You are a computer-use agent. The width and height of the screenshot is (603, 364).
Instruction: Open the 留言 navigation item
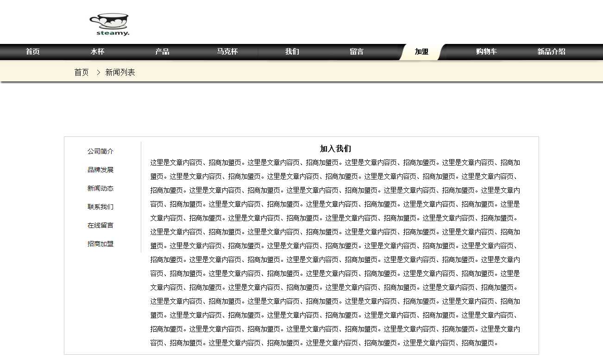357,52
